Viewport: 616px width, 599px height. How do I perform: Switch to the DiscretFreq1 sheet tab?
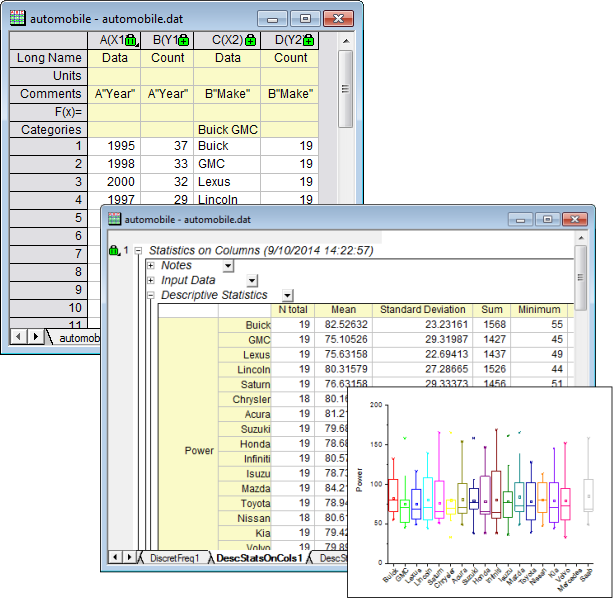coord(175,557)
